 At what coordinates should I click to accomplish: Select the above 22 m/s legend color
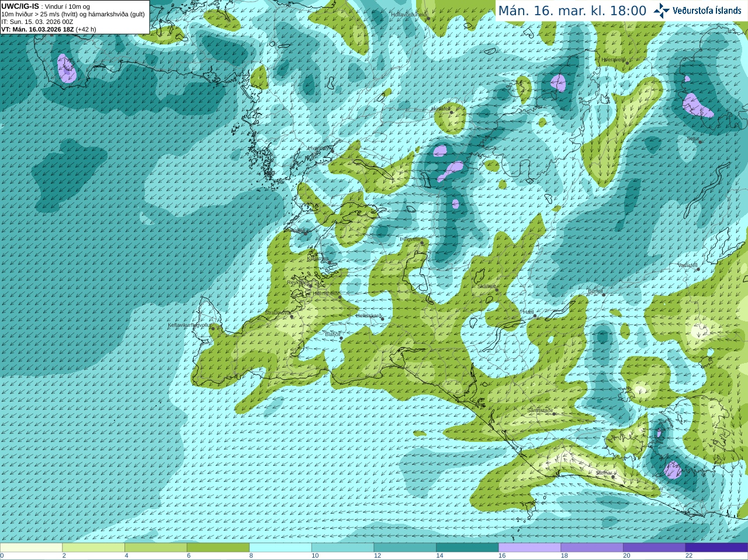(x=716, y=548)
